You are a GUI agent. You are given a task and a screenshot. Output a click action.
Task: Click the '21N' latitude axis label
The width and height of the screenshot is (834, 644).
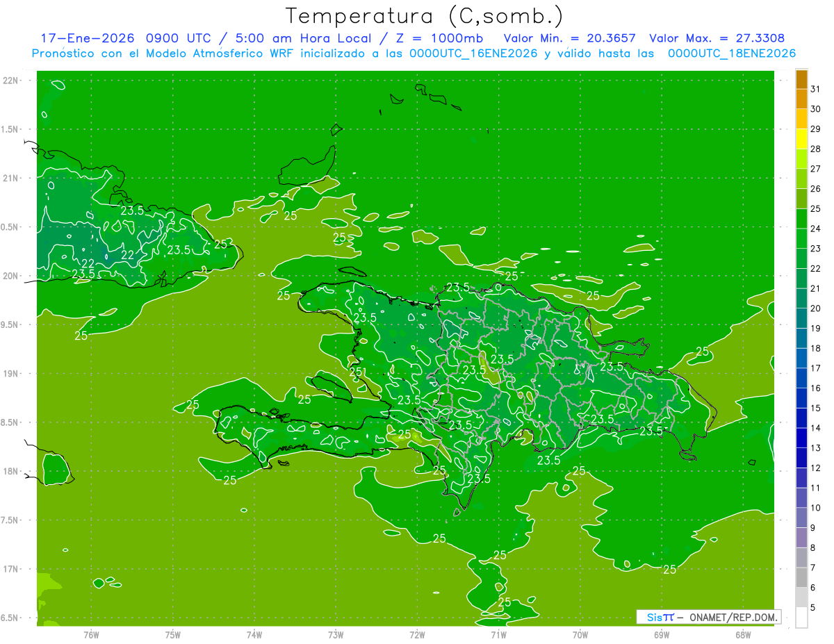(11, 178)
